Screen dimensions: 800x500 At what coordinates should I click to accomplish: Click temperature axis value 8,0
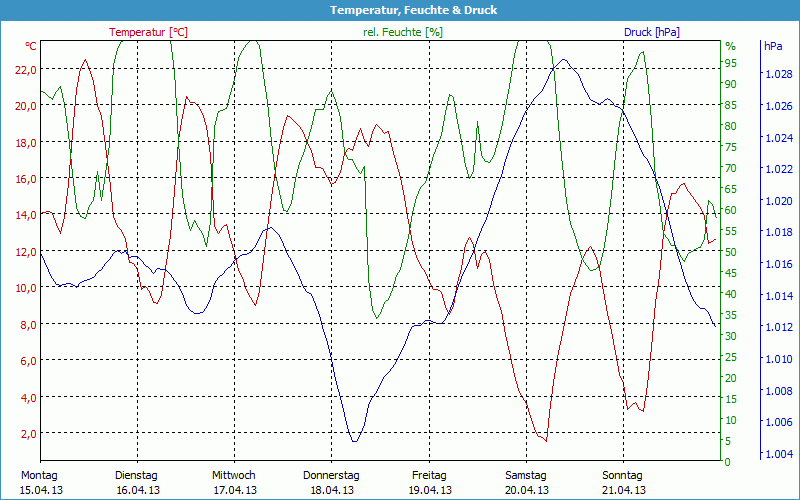coord(29,324)
